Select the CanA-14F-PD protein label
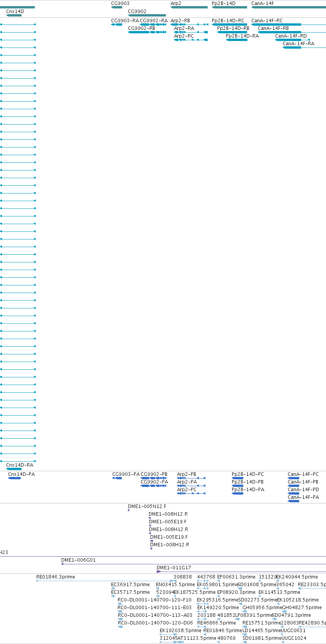Viewport: 326px width, 644px height. point(303,490)
